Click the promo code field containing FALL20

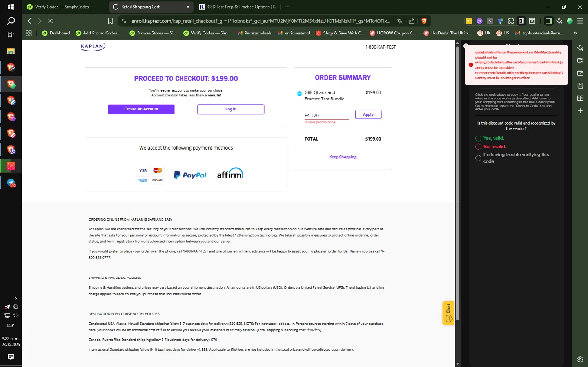(327, 116)
